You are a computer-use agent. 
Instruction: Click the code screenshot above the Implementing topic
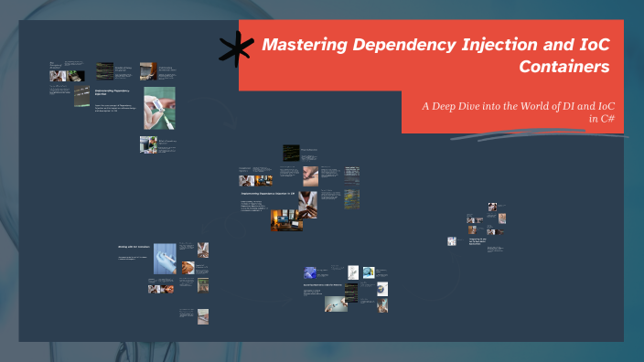(291, 153)
